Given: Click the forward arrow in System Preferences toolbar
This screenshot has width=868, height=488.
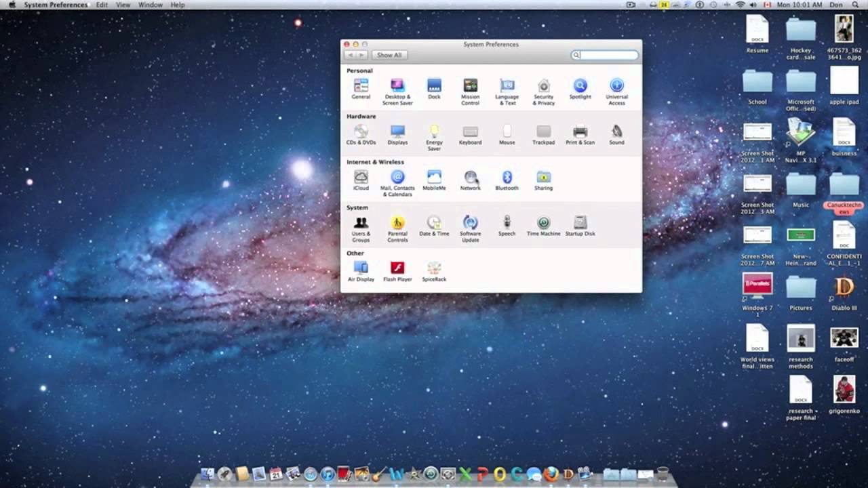Looking at the screenshot, I should (x=362, y=55).
